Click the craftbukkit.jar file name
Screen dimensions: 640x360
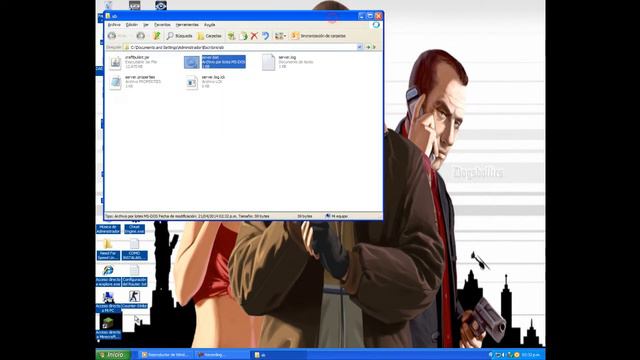[x=137, y=58]
